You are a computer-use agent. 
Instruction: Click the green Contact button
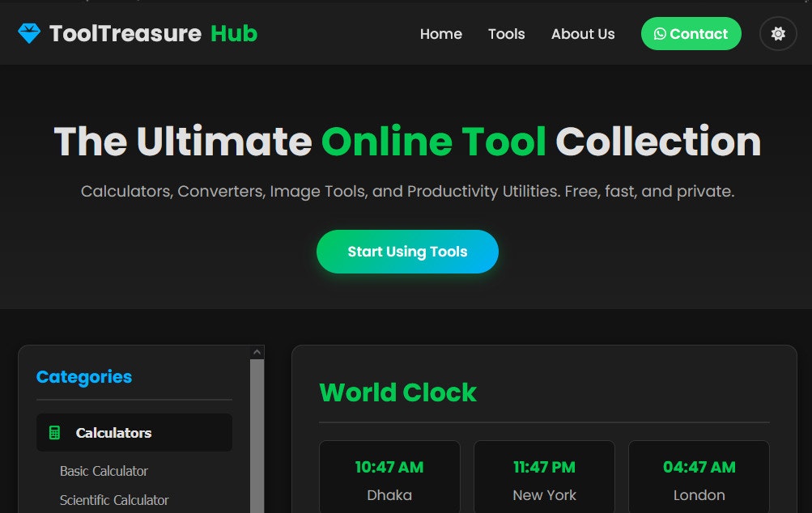691,34
